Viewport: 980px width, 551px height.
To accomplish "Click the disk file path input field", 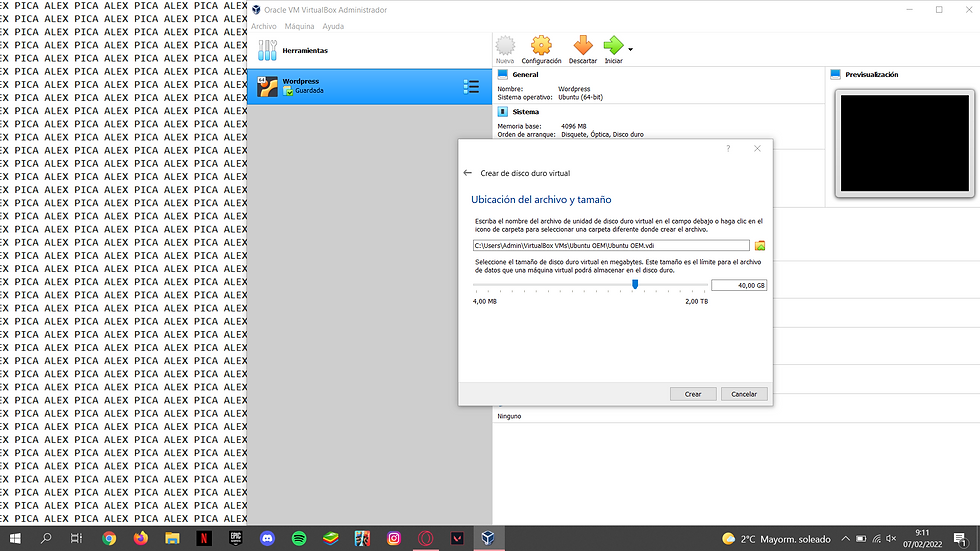I will point(611,246).
